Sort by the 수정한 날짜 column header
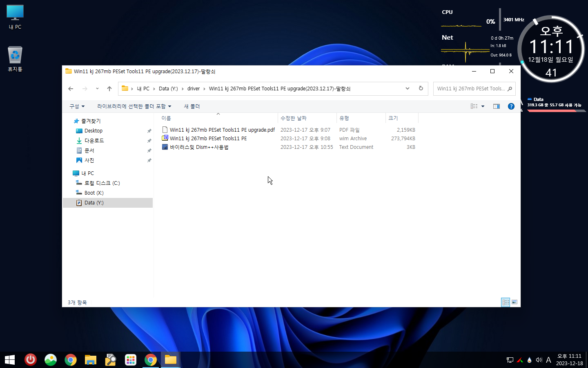588x368 pixels. tap(307, 118)
